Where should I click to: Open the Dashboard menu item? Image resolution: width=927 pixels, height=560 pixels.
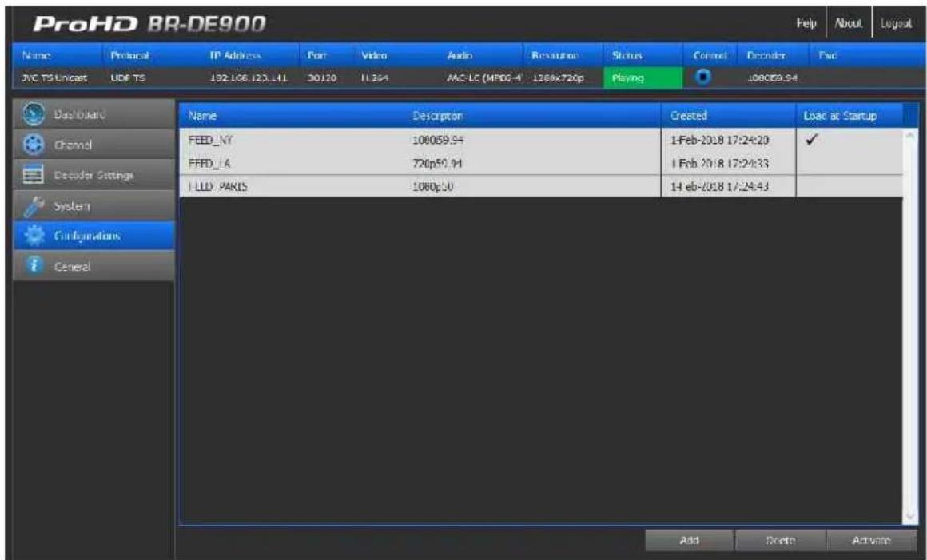point(94,114)
